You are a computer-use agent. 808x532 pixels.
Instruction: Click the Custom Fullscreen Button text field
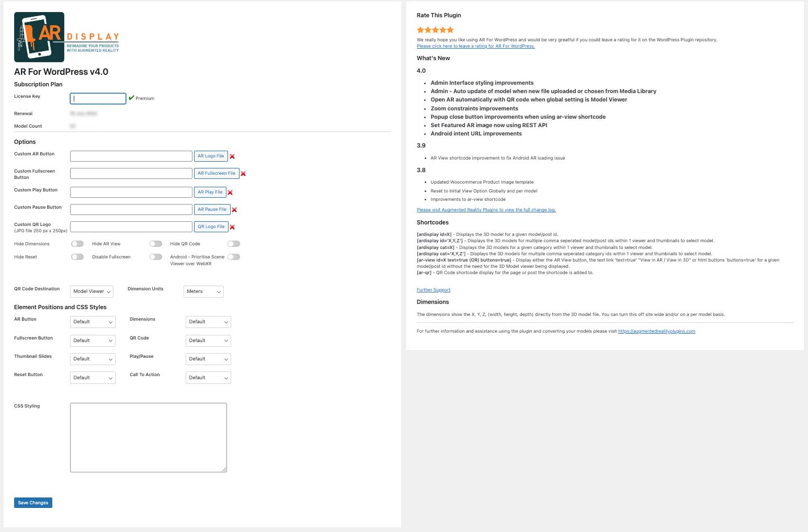click(x=131, y=173)
